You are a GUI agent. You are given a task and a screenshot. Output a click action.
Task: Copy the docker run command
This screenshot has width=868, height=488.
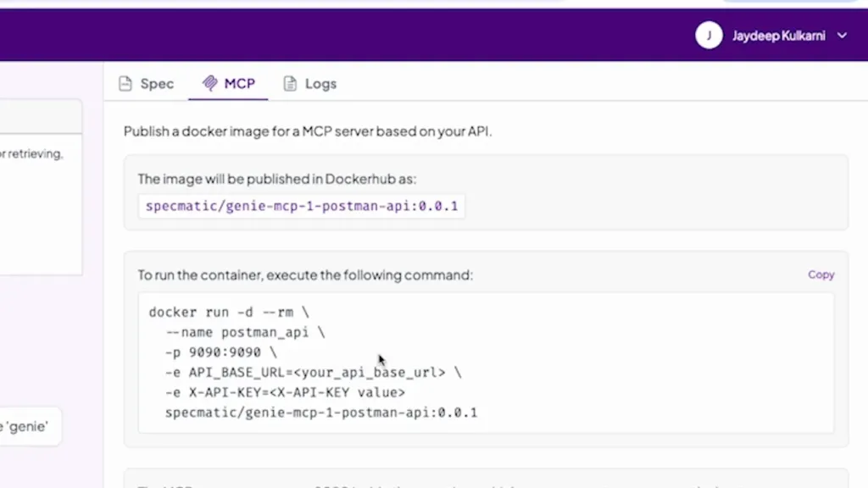click(821, 274)
